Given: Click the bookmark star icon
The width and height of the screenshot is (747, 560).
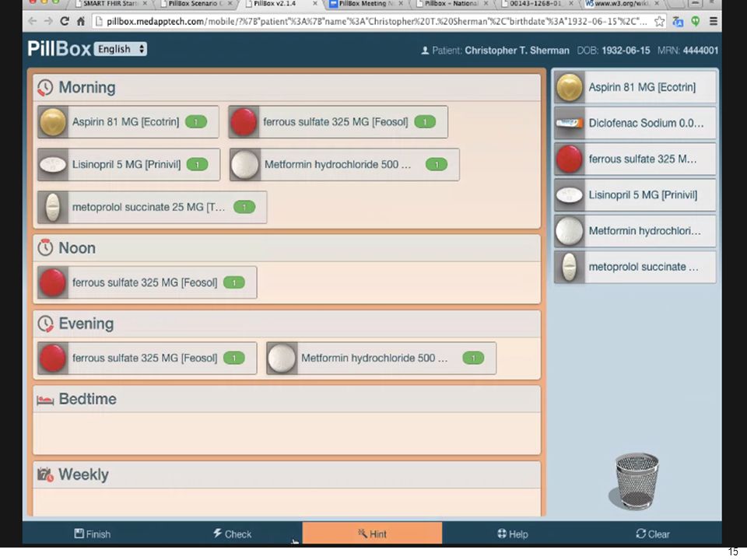Looking at the screenshot, I should 659,22.
